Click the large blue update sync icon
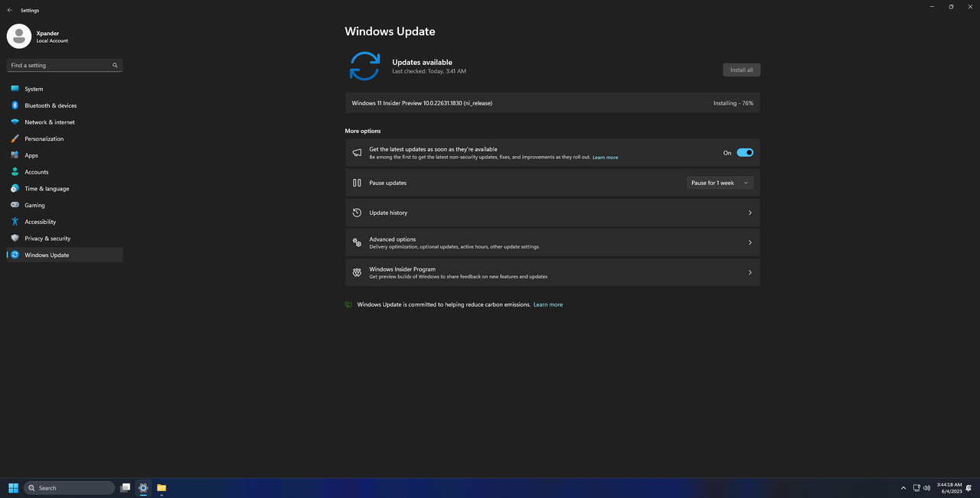This screenshot has height=498, width=980. pos(364,66)
